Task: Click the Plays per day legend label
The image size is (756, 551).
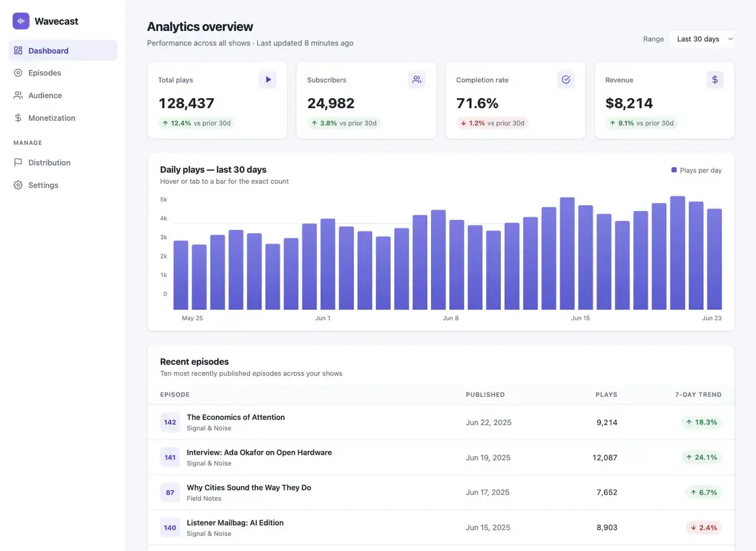Action: pyautogui.click(x=701, y=171)
